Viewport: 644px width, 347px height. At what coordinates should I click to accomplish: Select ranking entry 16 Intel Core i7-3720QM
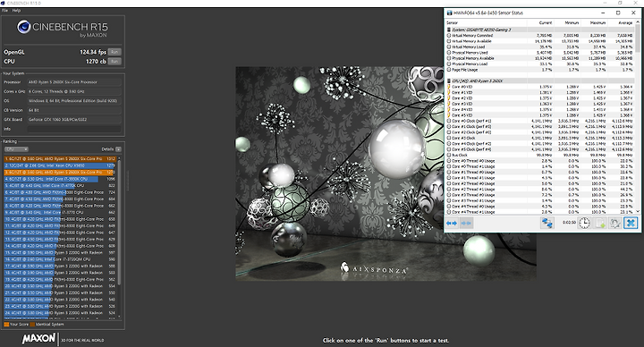pyautogui.click(x=60, y=259)
